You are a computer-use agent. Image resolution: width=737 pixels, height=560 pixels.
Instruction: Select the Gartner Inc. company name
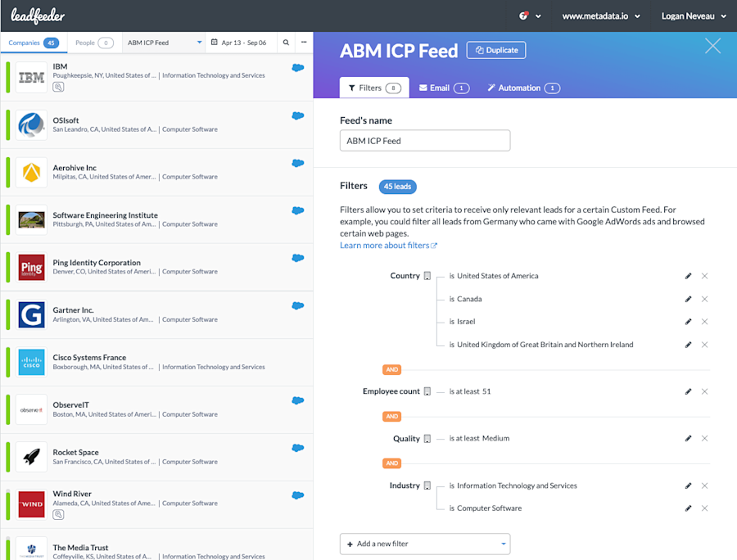[x=74, y=310]
